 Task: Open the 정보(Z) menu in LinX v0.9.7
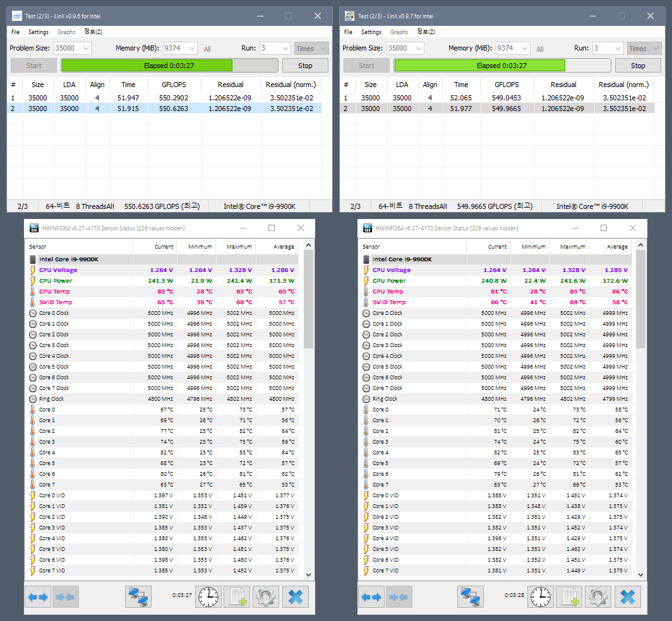tap(426, 32)
